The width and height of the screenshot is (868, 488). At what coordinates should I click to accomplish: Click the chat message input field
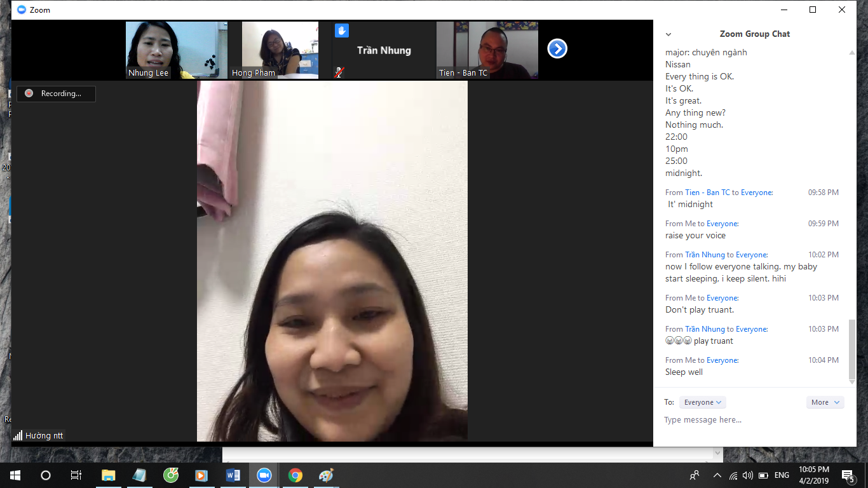pos(755,420)
